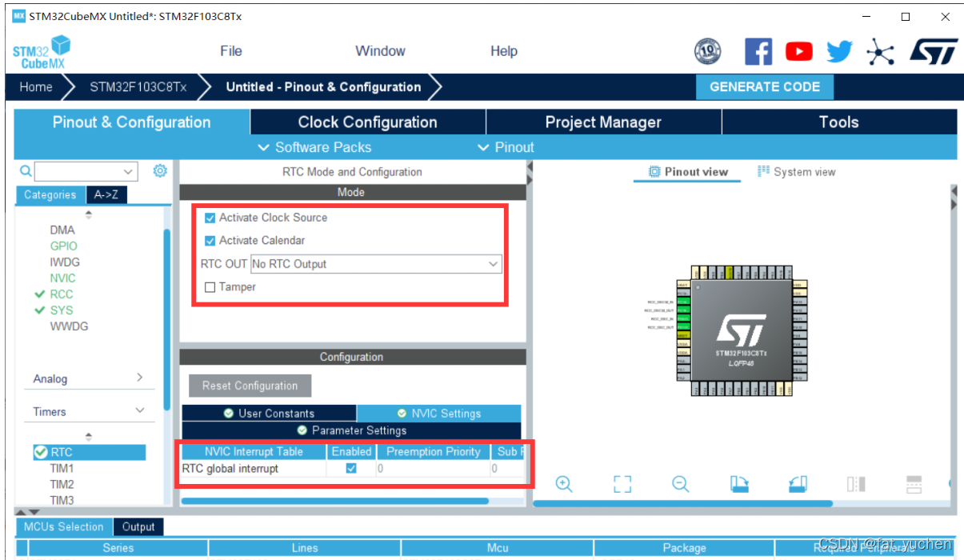Click the STM32F103C8Tx chip graphic

(x=741, y=330)
